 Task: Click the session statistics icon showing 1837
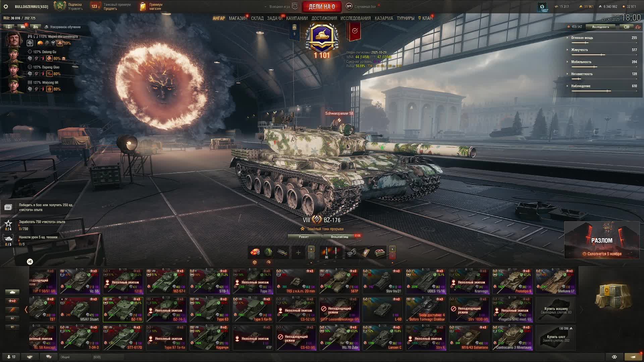(542, 7)
